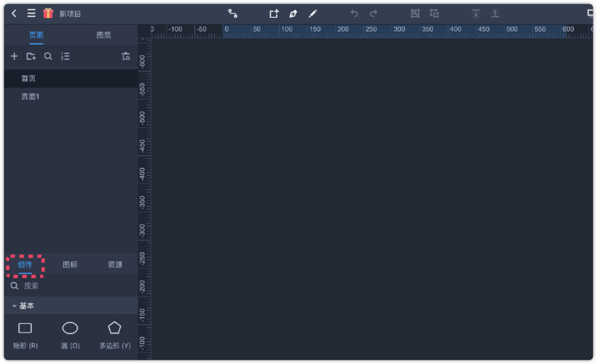This screenshot has height=364, width=597.
Task: Click the component 搜索 search field
Action: [x=73, y=286]
